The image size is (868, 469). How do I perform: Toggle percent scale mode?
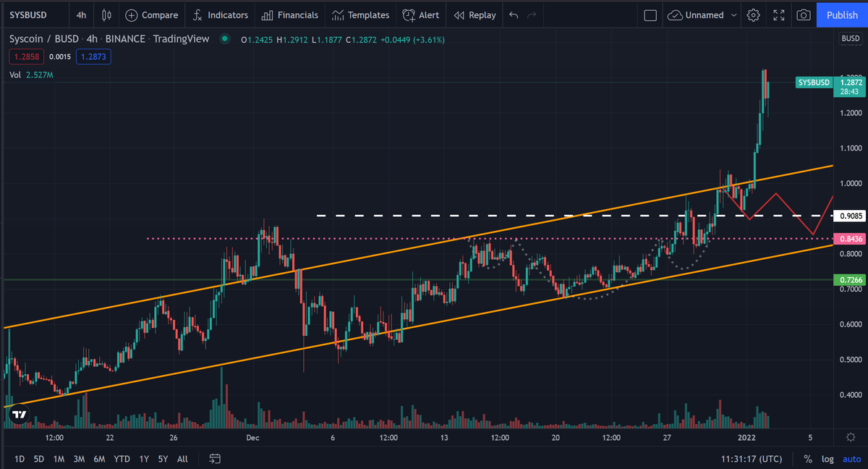click(808, 459)
